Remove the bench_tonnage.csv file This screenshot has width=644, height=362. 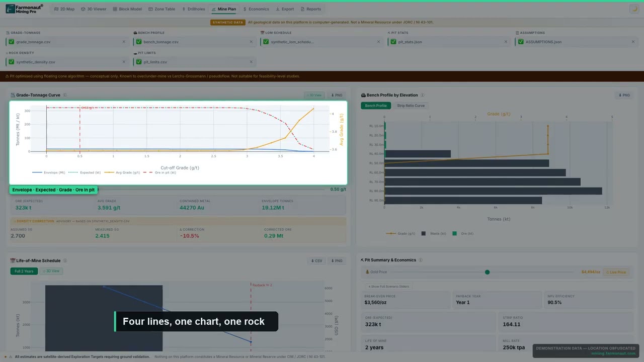(x=251, y=42)
